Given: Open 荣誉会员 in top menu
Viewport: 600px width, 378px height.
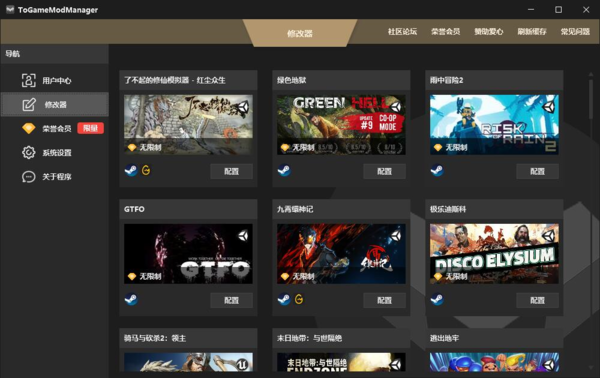Looking at the screenshot, I should coord(445,32).
